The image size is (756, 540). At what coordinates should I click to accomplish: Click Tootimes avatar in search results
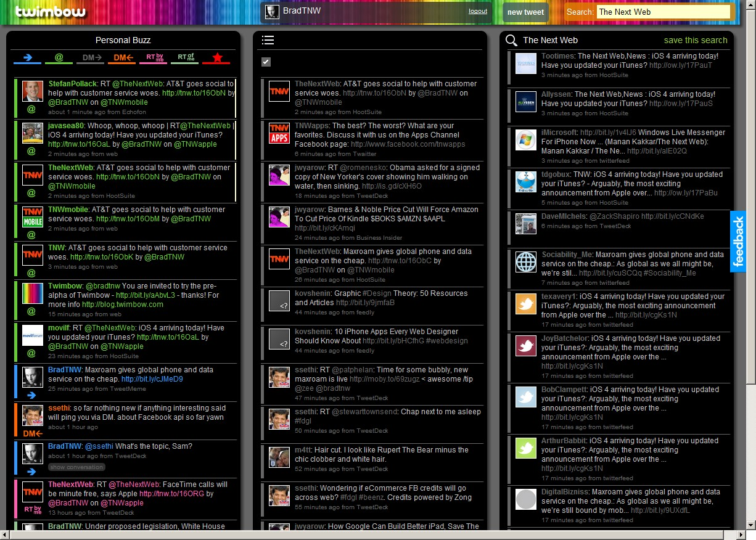526,63
